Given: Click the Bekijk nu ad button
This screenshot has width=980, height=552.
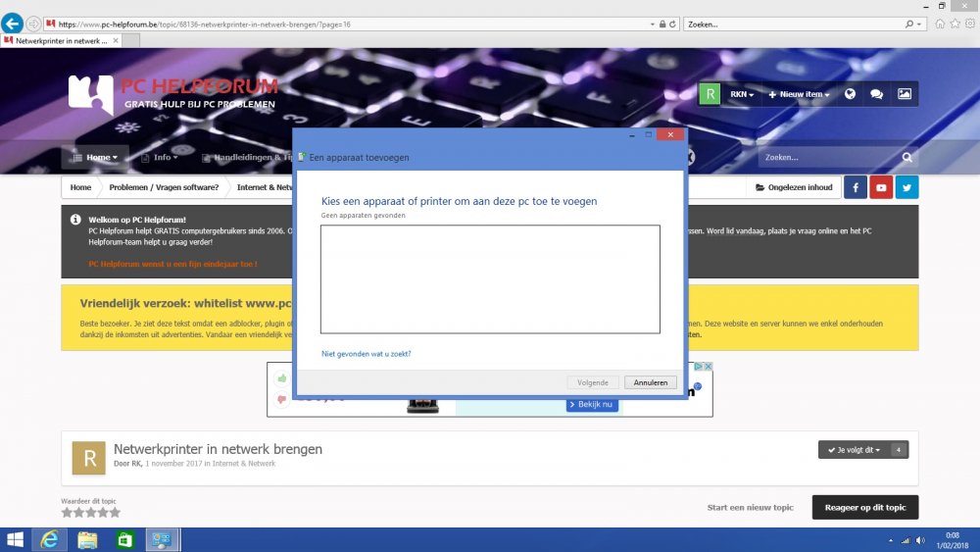Looking at the screenshot, I should 592,405.
